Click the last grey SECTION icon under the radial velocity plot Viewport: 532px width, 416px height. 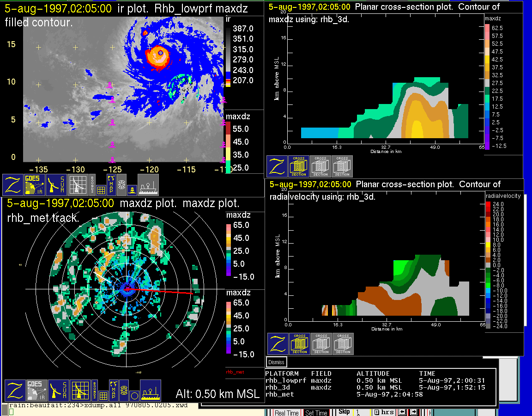[343, 344]
